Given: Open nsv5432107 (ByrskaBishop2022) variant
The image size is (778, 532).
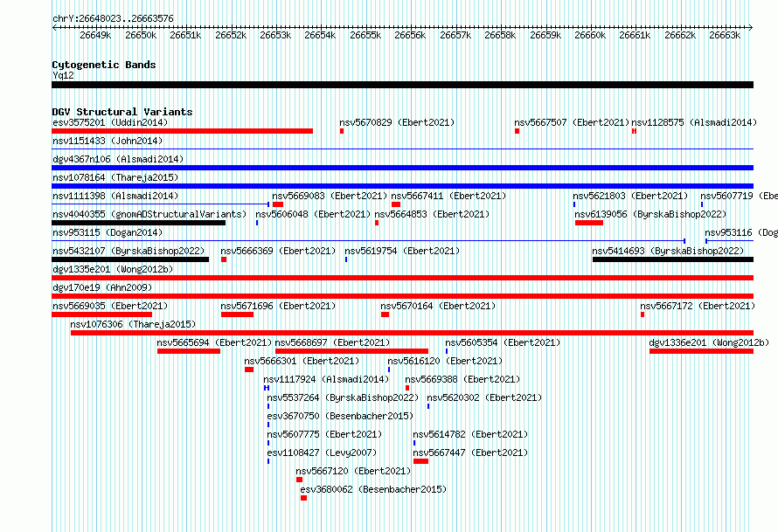Looking at the screenshot, I should point(129,251).
